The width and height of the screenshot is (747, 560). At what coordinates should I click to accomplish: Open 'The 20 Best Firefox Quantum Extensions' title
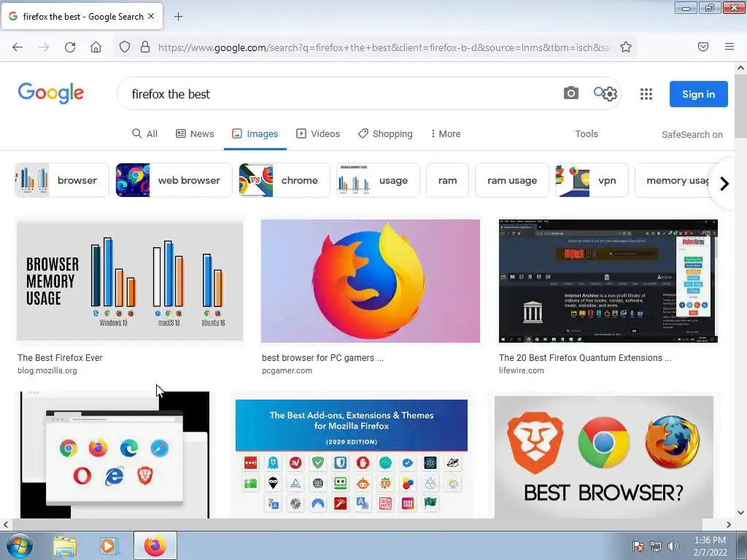[x=585, y=357]
